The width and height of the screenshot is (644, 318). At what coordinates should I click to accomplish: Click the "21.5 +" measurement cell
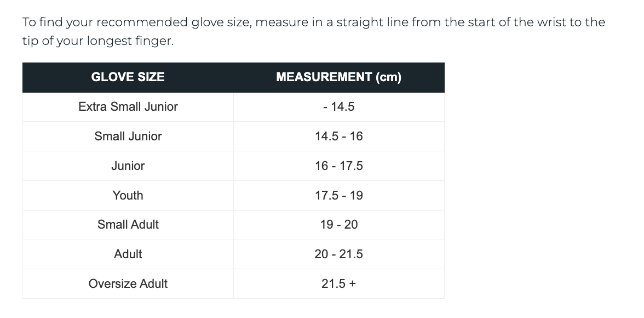pyautogui.click(x=338, y=284)
